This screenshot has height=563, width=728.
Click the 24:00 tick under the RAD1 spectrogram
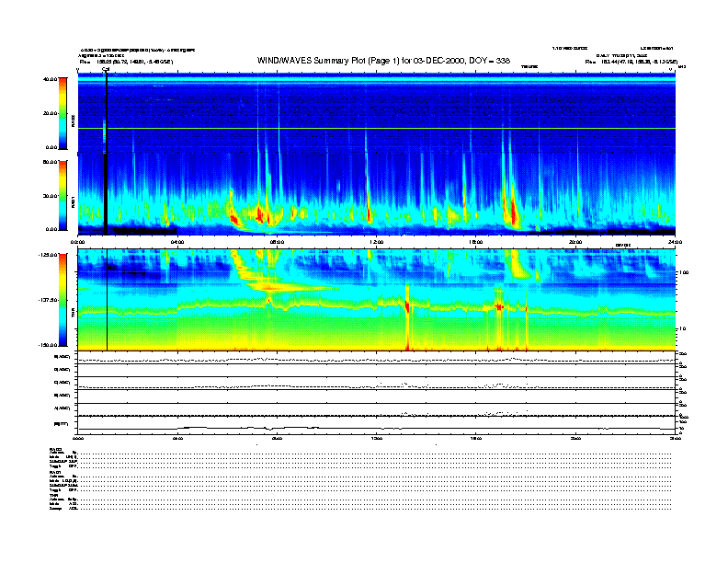coord(675,242)
